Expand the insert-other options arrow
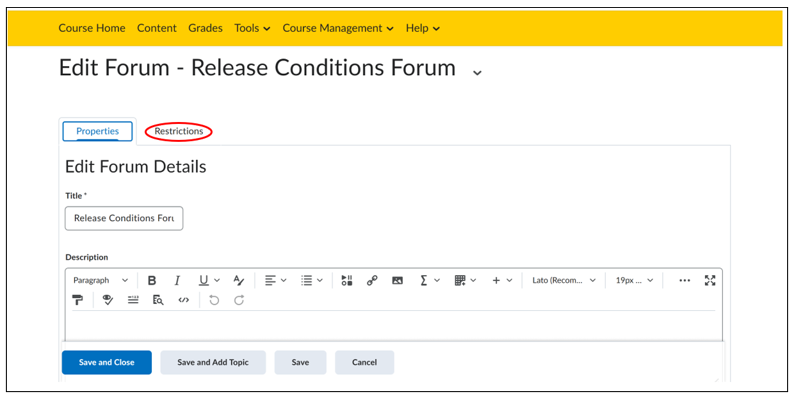This screenshot has width=796, height=401. click(x=509, y=280)
